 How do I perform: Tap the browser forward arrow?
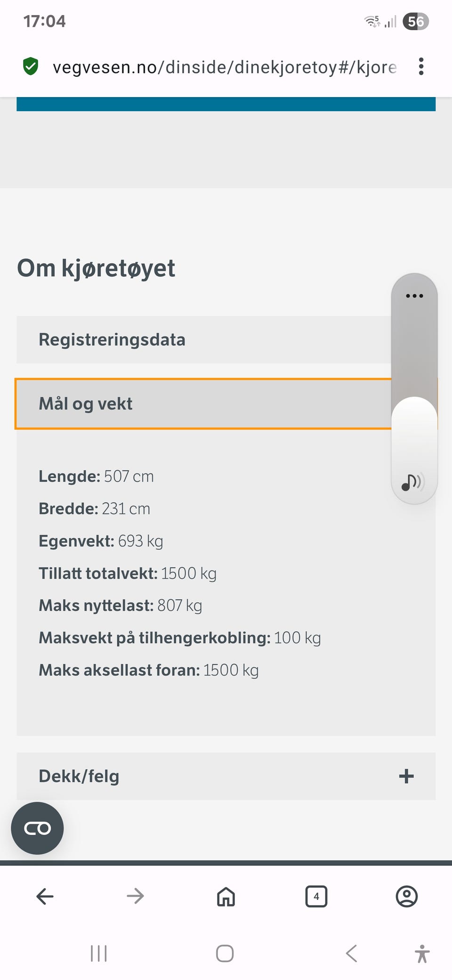[136, 896]
